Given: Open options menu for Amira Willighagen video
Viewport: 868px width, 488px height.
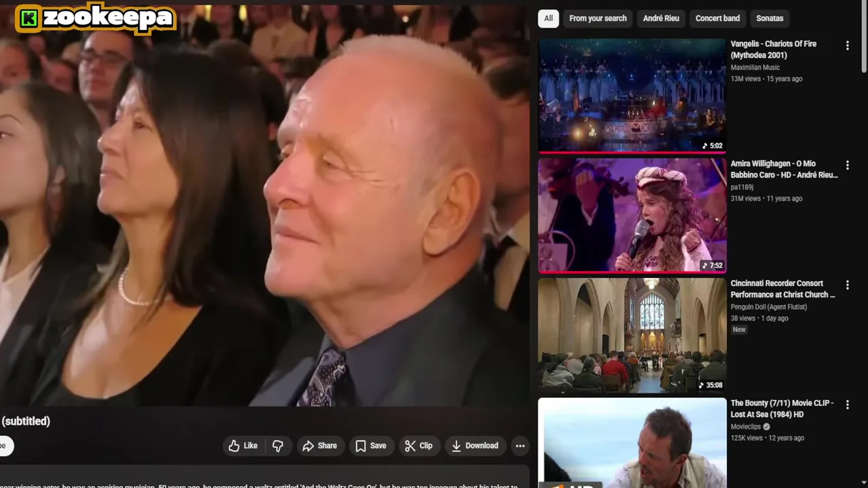Looking at the screenshot, I should click(847, 165).
